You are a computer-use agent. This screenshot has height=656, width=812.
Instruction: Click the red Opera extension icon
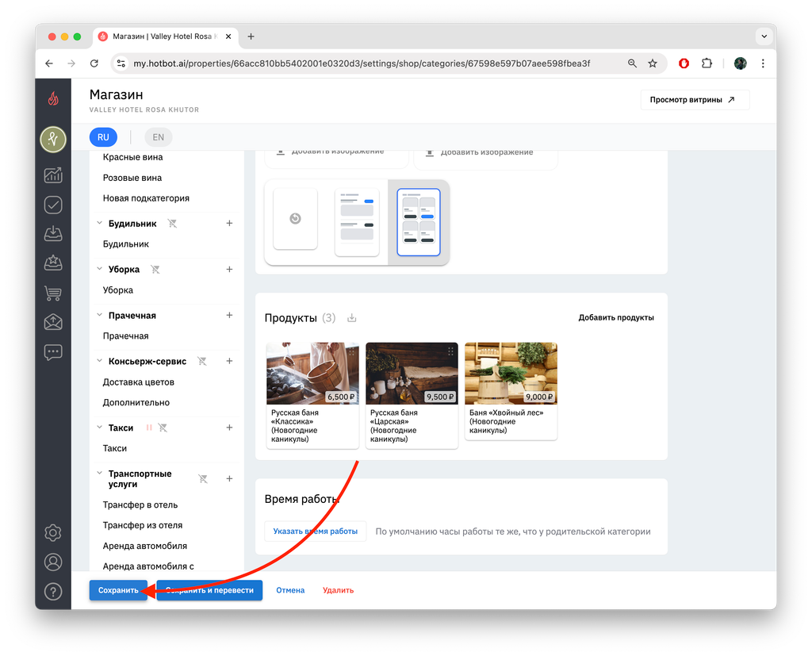click(684, 63)
